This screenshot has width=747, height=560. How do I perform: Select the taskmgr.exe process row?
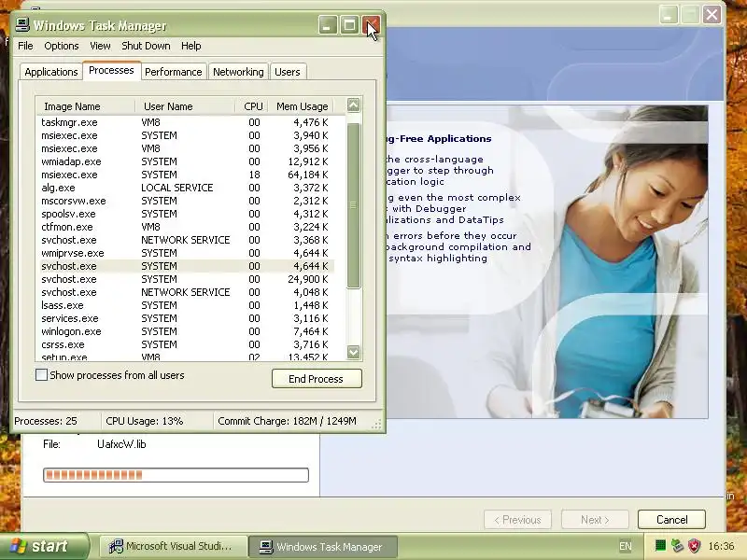tap(185, 122)
